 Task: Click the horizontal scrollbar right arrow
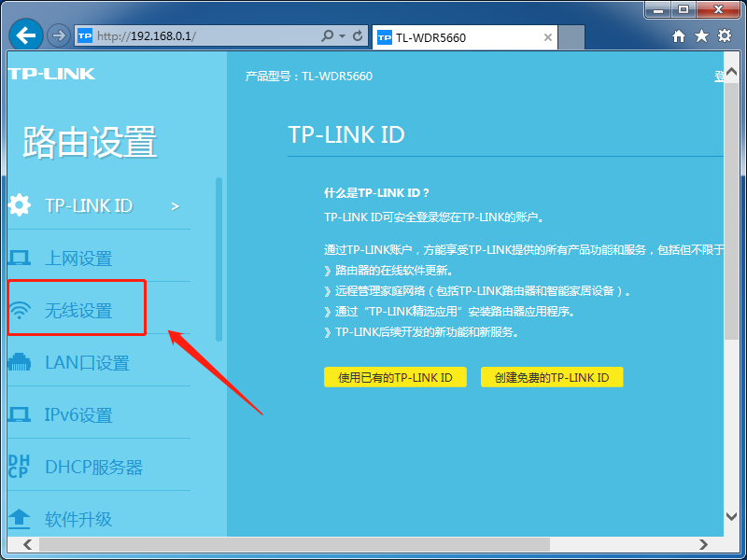(703, 544)
